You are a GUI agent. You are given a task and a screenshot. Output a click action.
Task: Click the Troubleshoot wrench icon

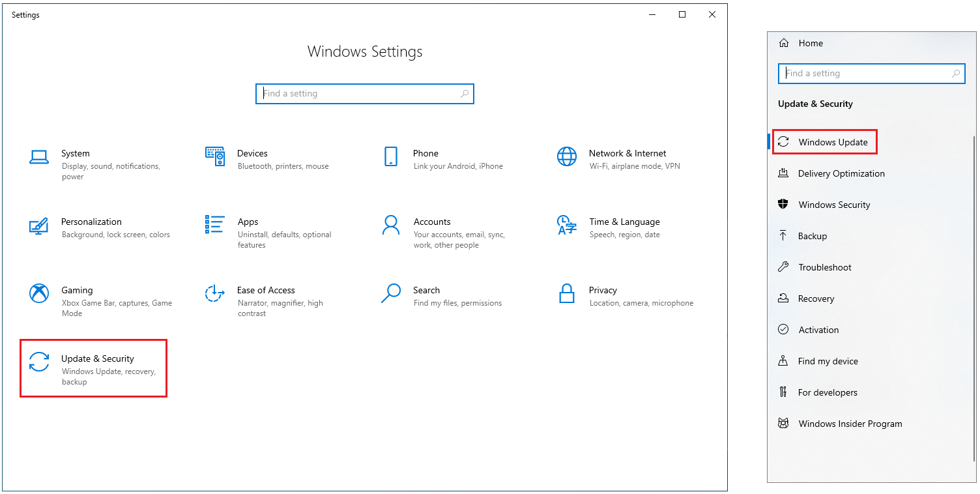(x=783, y=267)
